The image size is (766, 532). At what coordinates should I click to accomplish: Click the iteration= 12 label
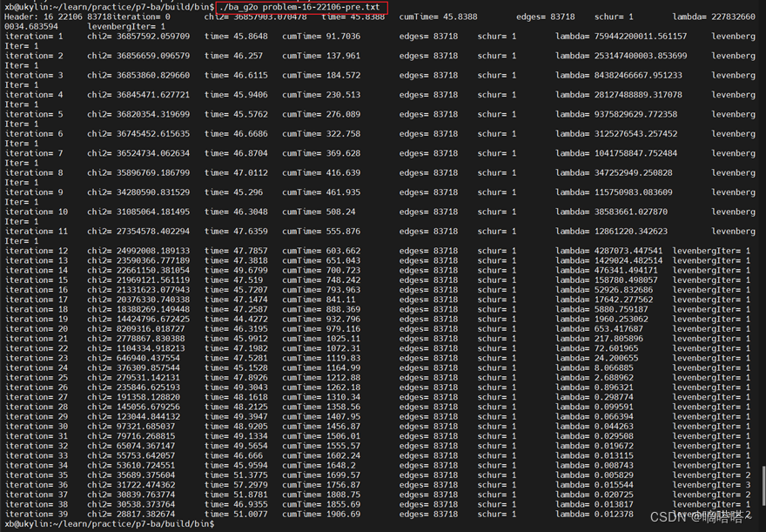pos(37,251)
